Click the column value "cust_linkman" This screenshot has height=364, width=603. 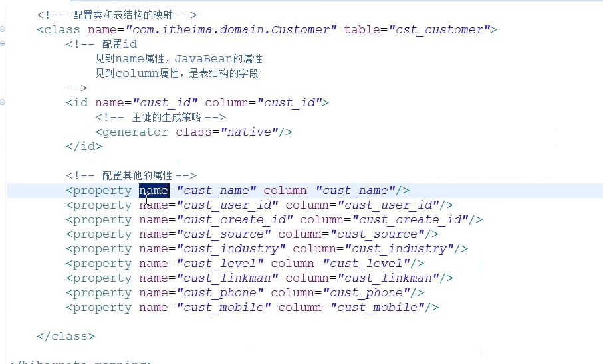pyautogui.click(x=388, y=278)
